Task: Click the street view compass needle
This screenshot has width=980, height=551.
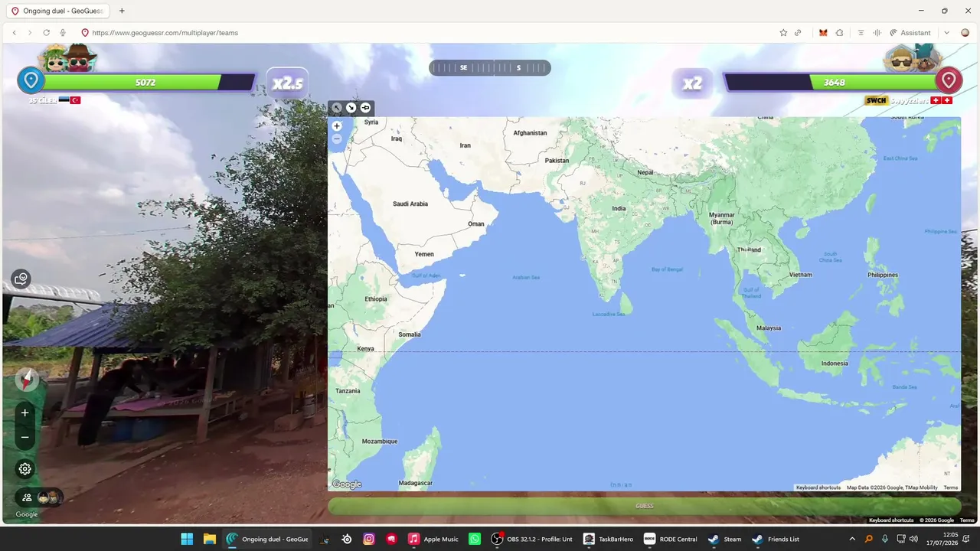Action: [27, 380]
